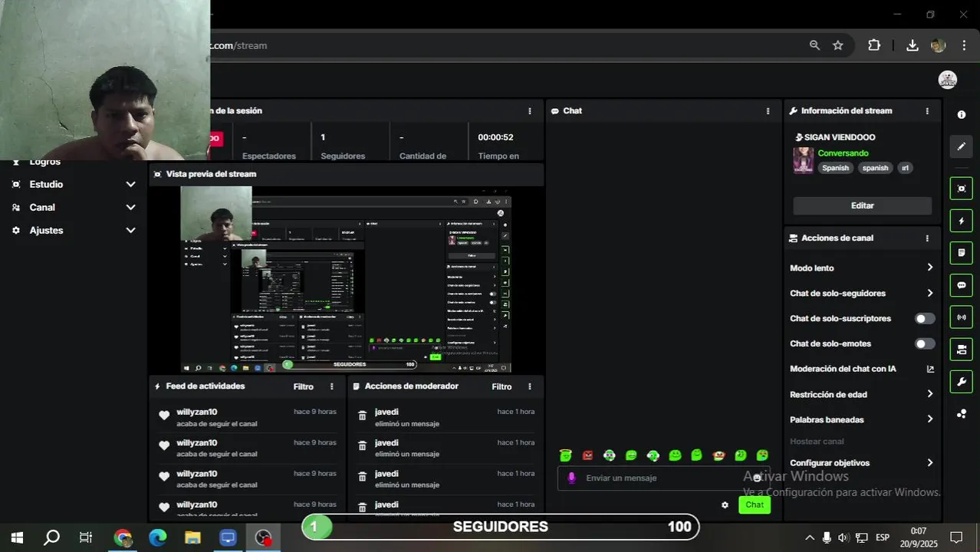Expand Configurar objetivos settings

click(929, 463)
